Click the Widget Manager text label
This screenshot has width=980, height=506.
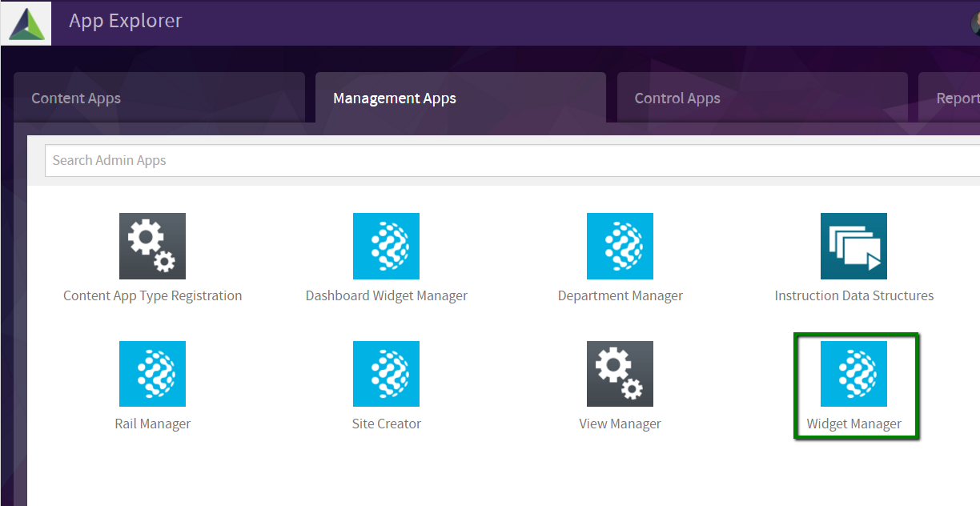[x=853, y=424]
